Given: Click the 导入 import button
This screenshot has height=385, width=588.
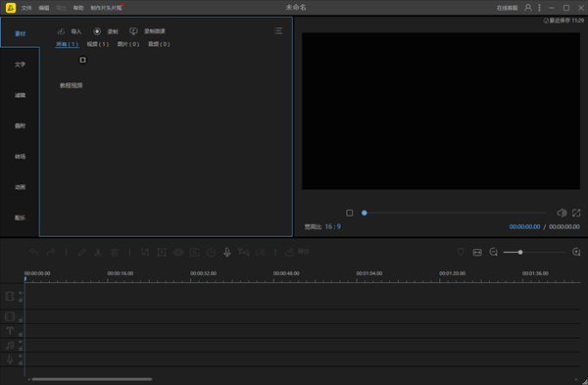Looking at the screenshot, I should (x=70, y=31).
